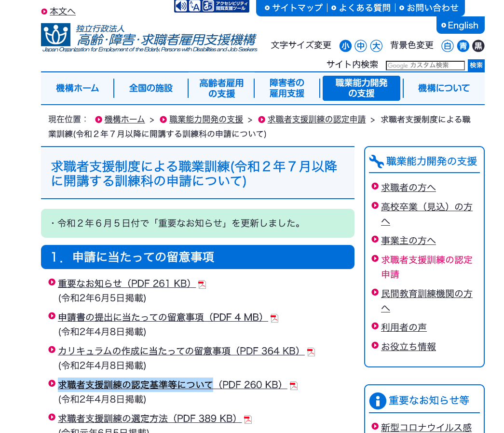
Task: Open the PDF icon beside 求職者支援訓練の選定方法
Action: [248, 419]
